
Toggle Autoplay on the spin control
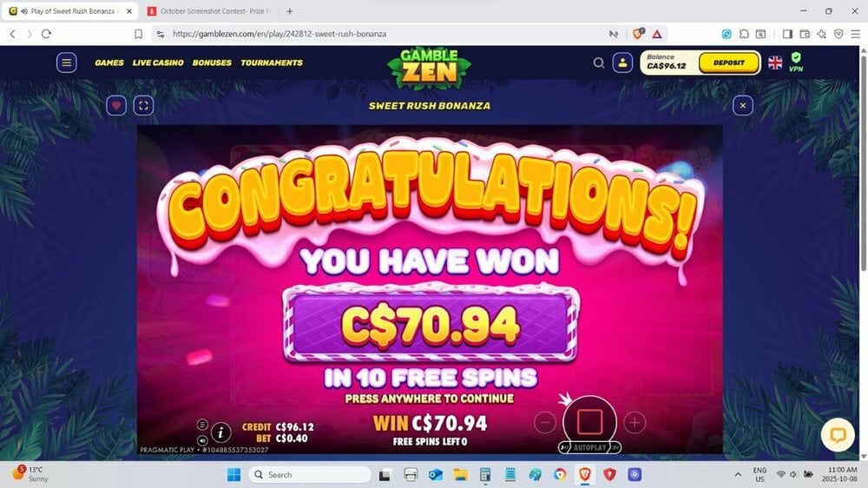[589, 447]
